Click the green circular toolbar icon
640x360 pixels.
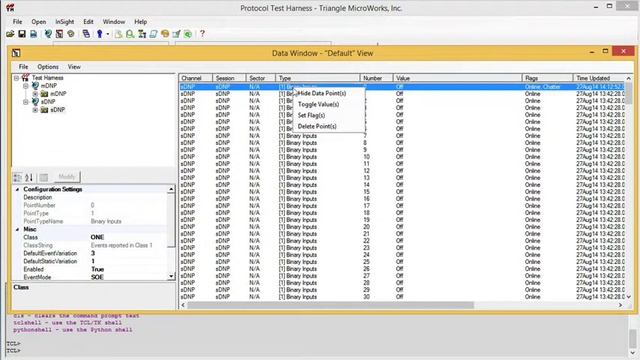[188, 34]
